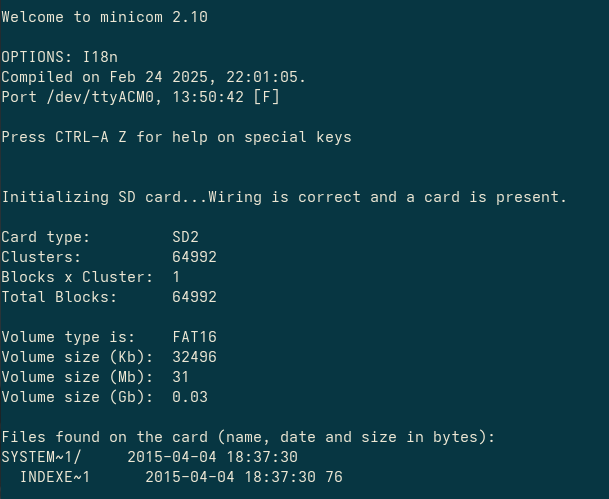609x499 pixels.
Task: Click the "[F]" marker after the port time
Action: pyautogui.click(x=266, y=97)
